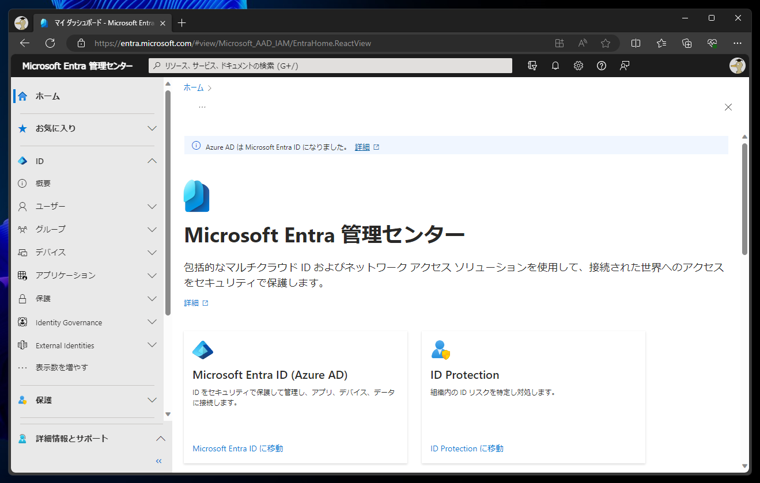Open the portal settings gear icon
The width and height of the screenshot is (760, 483).
pos(578,66)
